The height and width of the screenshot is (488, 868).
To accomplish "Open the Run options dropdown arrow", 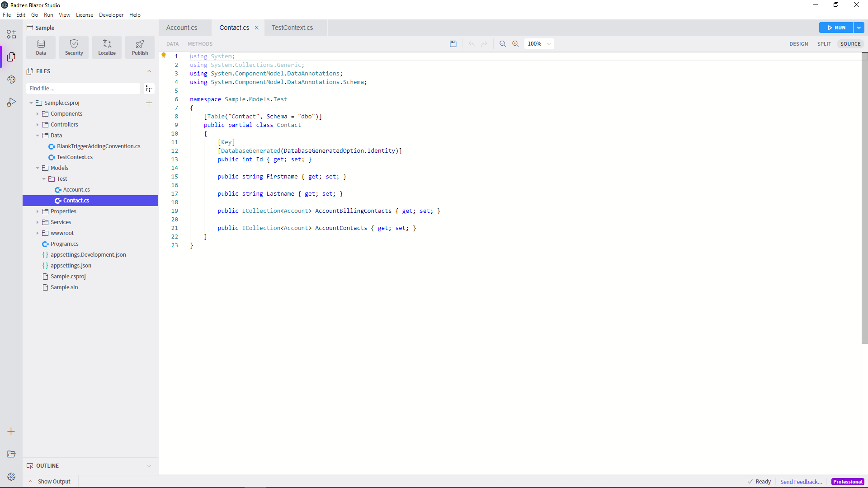I will pyautogui.click(x=859, y=28).
